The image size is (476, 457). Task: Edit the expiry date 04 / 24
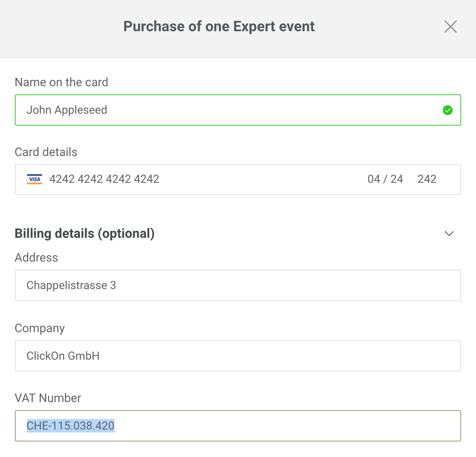tap(385, 179)
